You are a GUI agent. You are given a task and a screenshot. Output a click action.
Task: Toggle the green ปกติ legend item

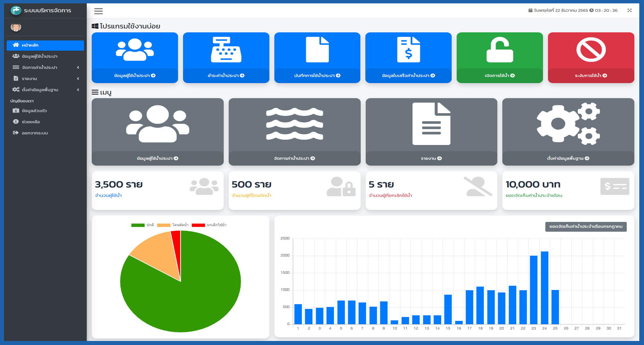143,225
